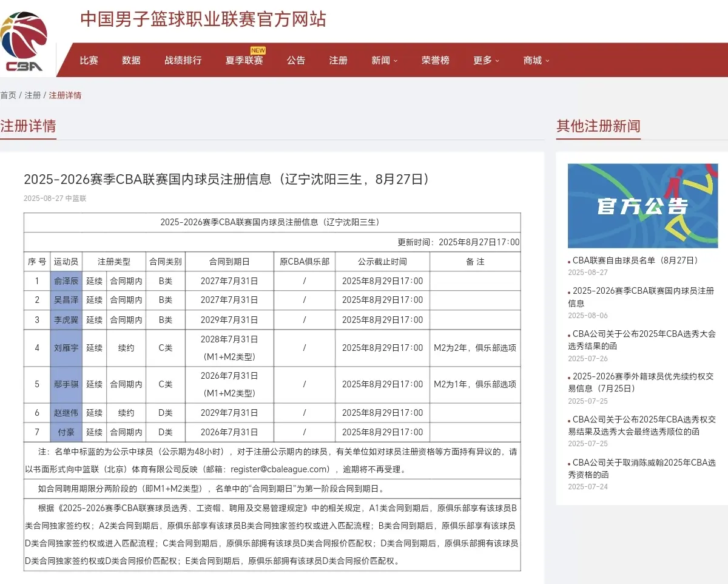Navigate to the 比赛 menu item
Image resolution: width=728 pixels, height=584 pixels.
pos(89,60)
